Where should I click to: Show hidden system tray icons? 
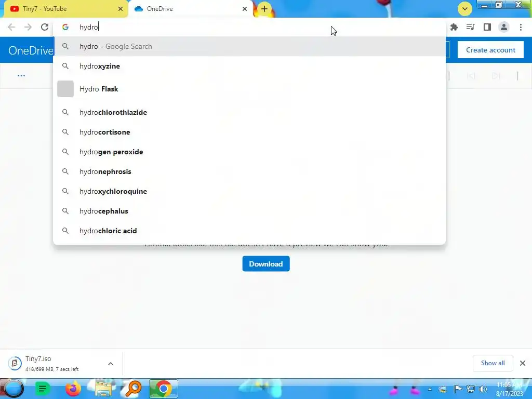[x=430, y=389]
